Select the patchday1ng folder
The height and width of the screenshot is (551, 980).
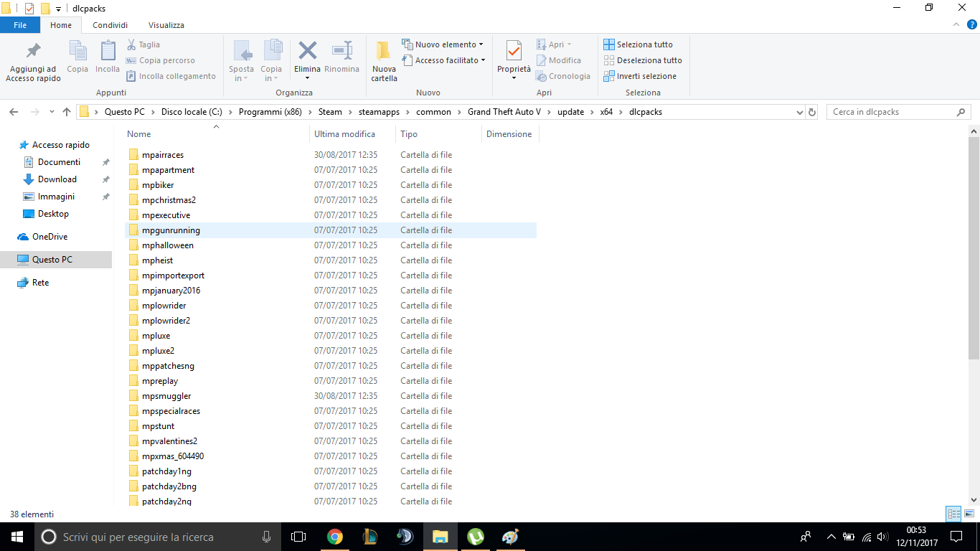tap(330, 471)
